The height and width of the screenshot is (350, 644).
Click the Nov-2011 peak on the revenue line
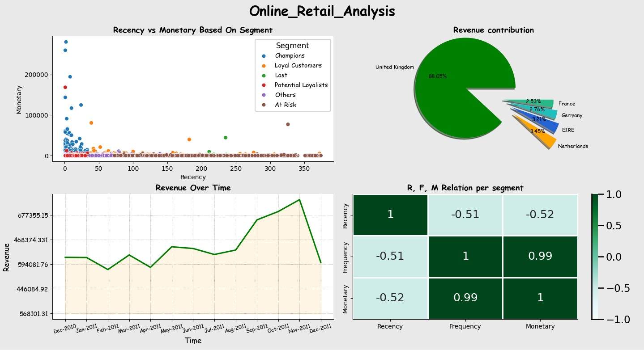[x=299, y=200]
